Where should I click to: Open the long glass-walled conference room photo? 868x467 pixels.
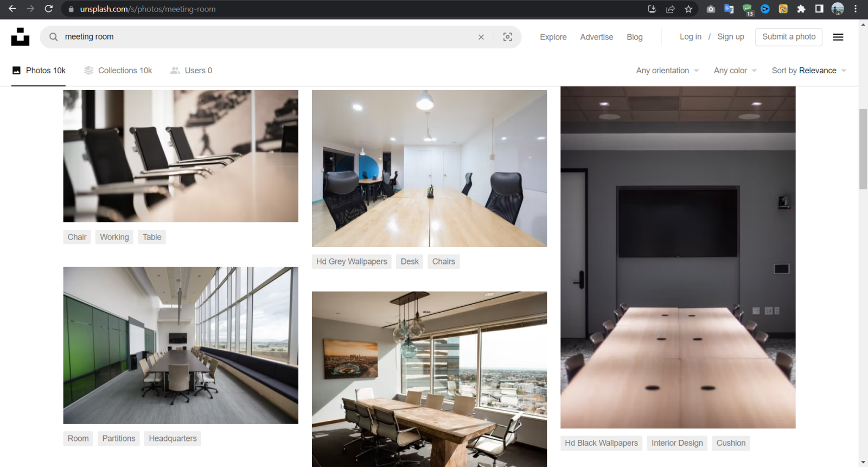(x=181, y=345)
